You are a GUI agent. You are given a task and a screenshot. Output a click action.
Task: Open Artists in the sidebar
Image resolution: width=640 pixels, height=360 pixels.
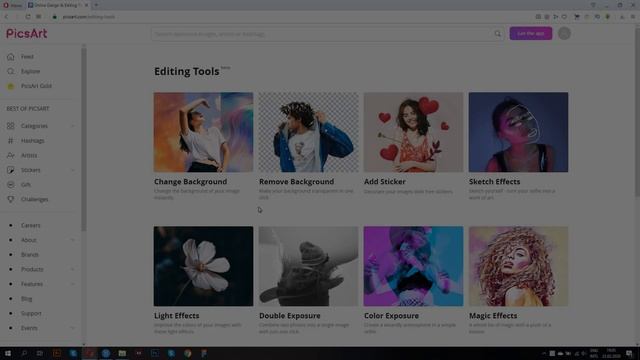pyautogui.click(x=29, y=156)
